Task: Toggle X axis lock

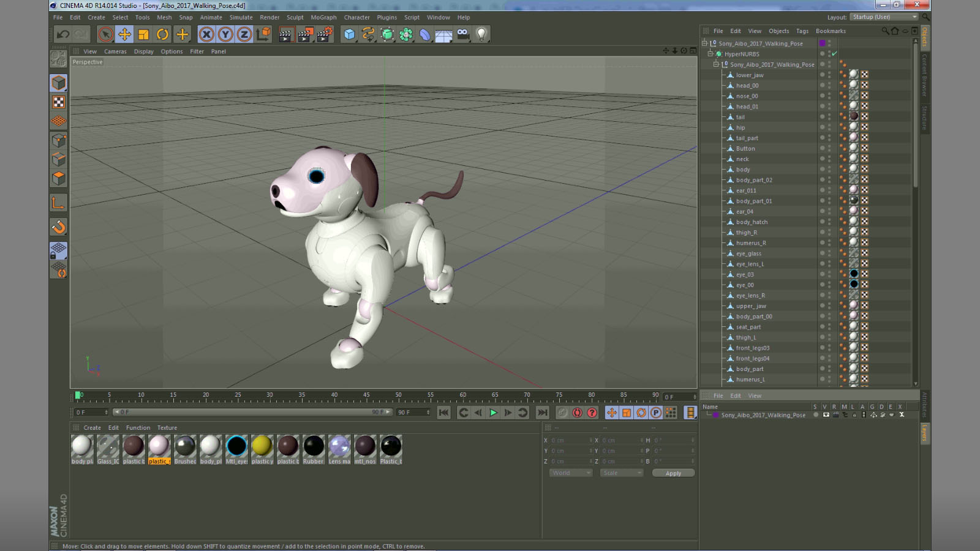Action: click(206, 34)
